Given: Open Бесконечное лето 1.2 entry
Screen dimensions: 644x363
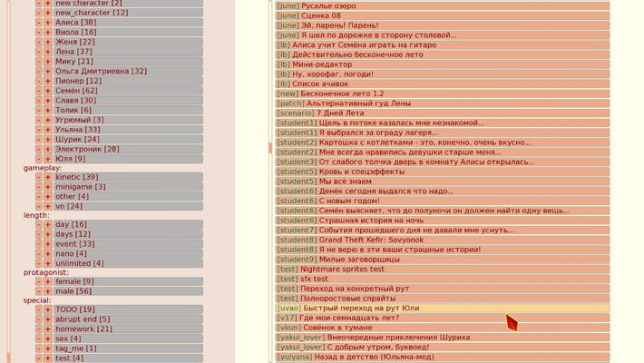Looking at the screenshot, I should pyautogui.click(x=443, y=93).
